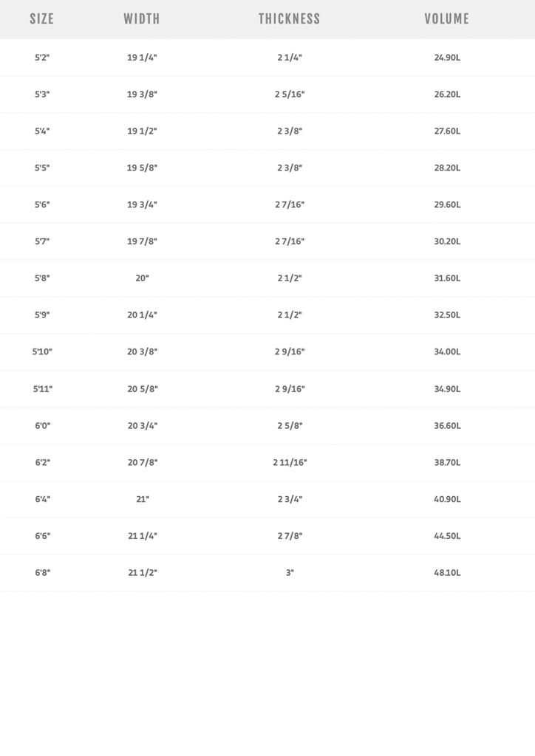Click the WIDTH column header
Viewport: 535px width, 756px height.
tap(141, 18)
